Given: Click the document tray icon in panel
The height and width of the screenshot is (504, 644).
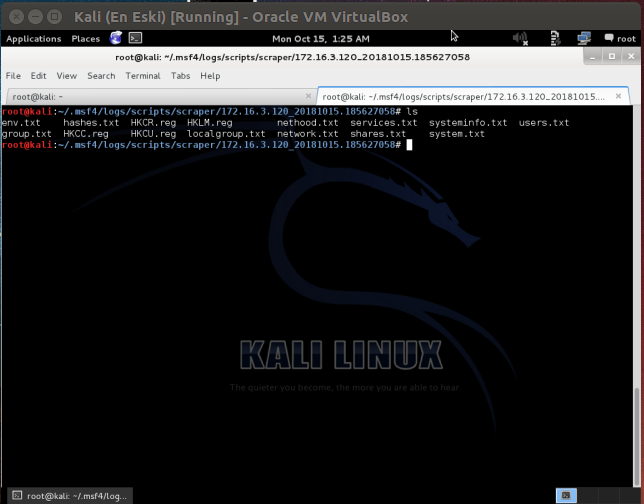Looking at the screenshot, I should [x=555, y=38].
